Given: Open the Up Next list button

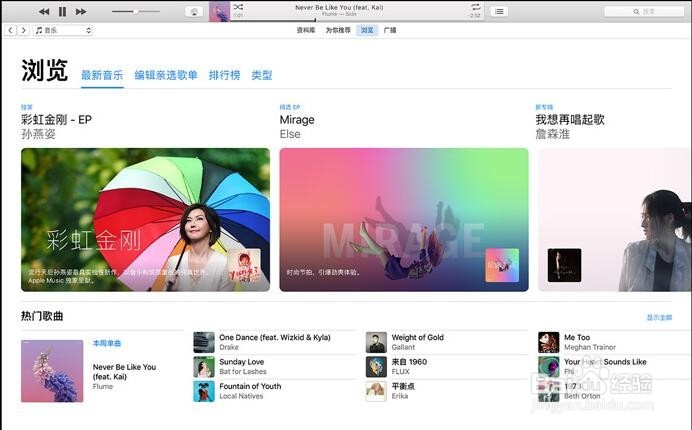Looking at the screenshot, I should point(499,11).
